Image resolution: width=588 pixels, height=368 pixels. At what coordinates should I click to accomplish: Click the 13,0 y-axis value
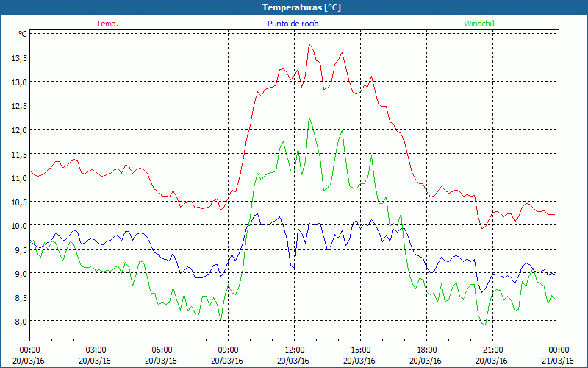coord(18,82)
